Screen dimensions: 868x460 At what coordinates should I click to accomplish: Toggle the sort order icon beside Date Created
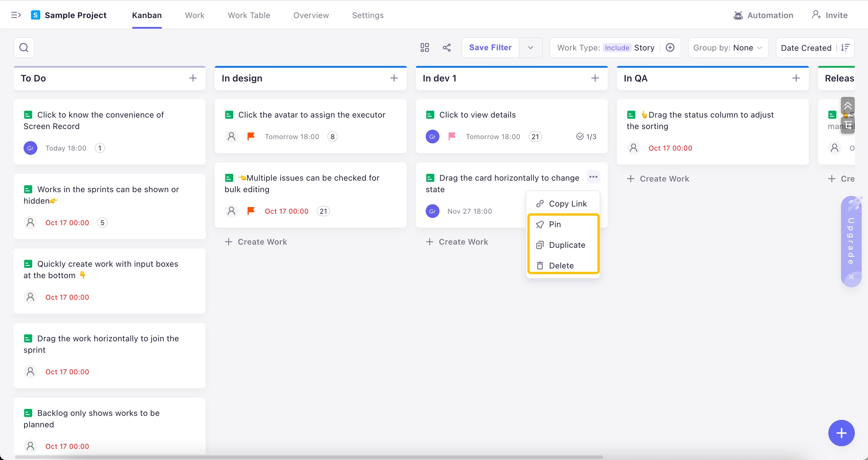(845, 48)
